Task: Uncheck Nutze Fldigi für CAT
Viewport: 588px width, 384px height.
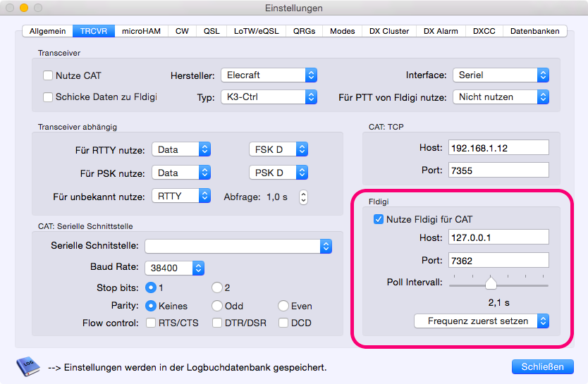Action: pyautogui.click(x=379, y=220)
